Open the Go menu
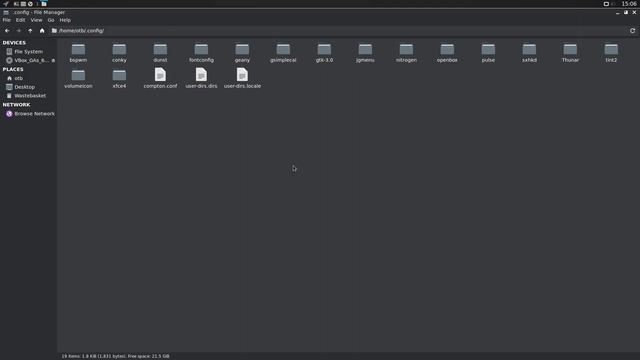 coord(51,20)
